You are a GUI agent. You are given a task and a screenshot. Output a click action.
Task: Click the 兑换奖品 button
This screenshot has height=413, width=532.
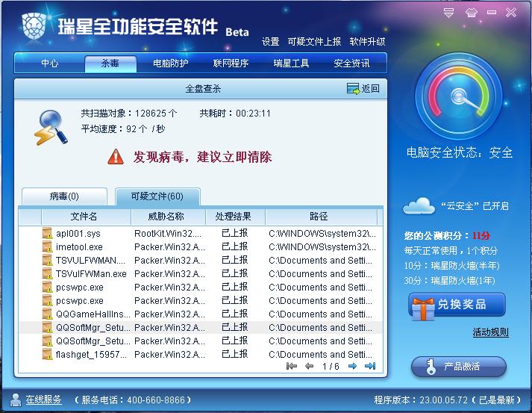[457, 304]
